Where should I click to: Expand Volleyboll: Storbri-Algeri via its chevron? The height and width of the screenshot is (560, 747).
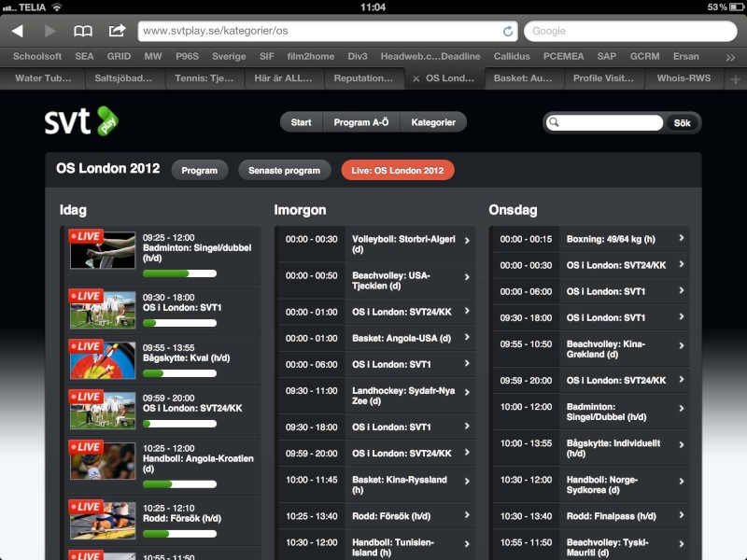tap(467, 241)
